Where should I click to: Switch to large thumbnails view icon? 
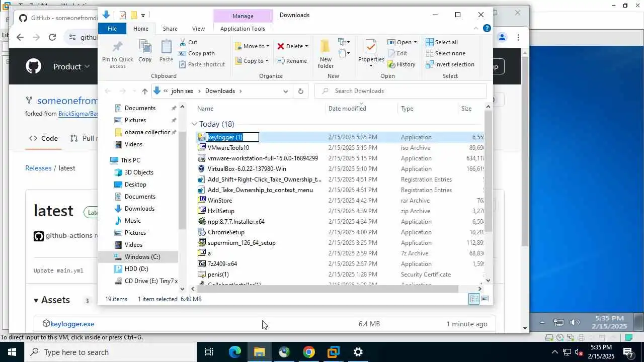click(x=485, y=299)
